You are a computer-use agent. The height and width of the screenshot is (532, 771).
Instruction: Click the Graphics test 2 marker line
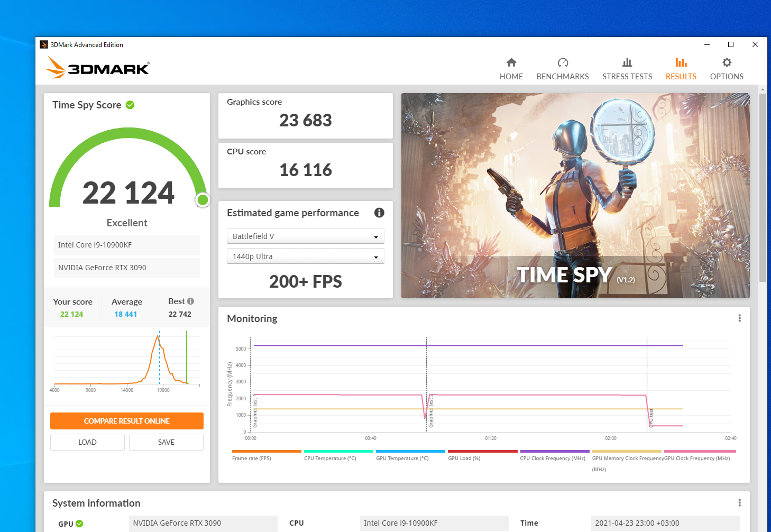427,384
